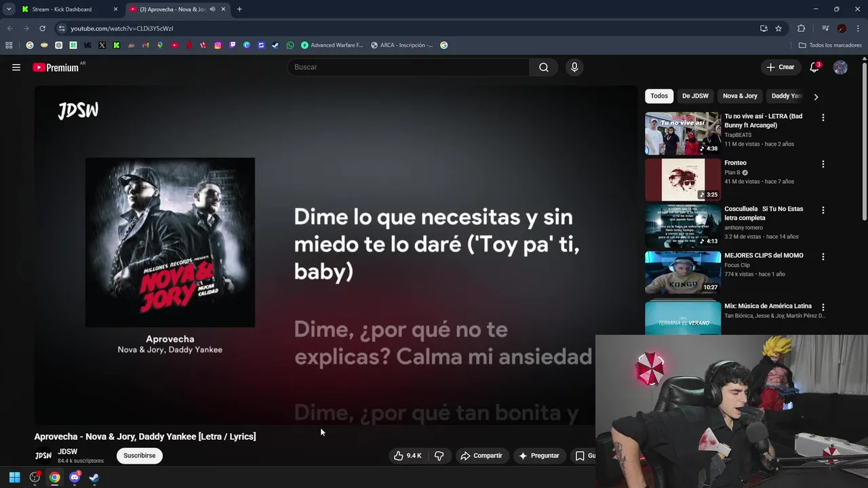The width and height of the screenshot is (868, 488).
Task: Open the apps grid in bookmarks bar
Action: (9, 45)
